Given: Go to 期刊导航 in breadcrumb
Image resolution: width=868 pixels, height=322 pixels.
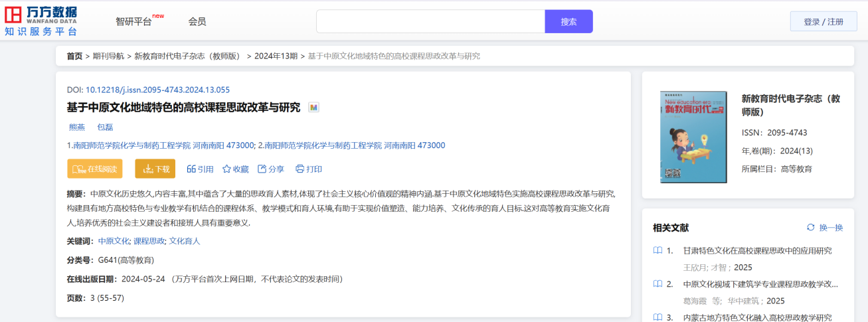Looking at the screenshot, I should coord(108,56).
